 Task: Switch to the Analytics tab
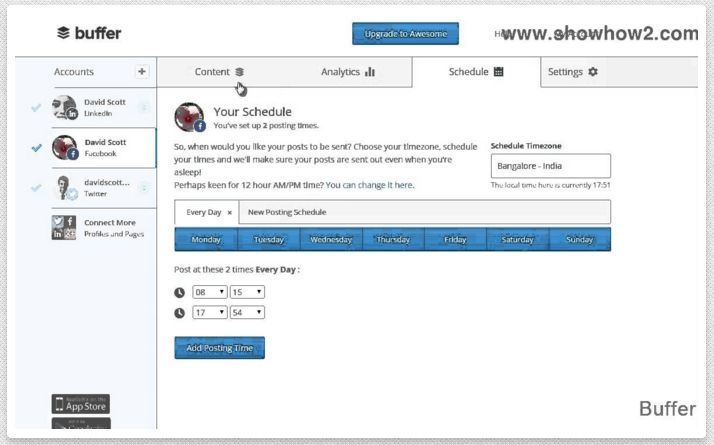348,72
